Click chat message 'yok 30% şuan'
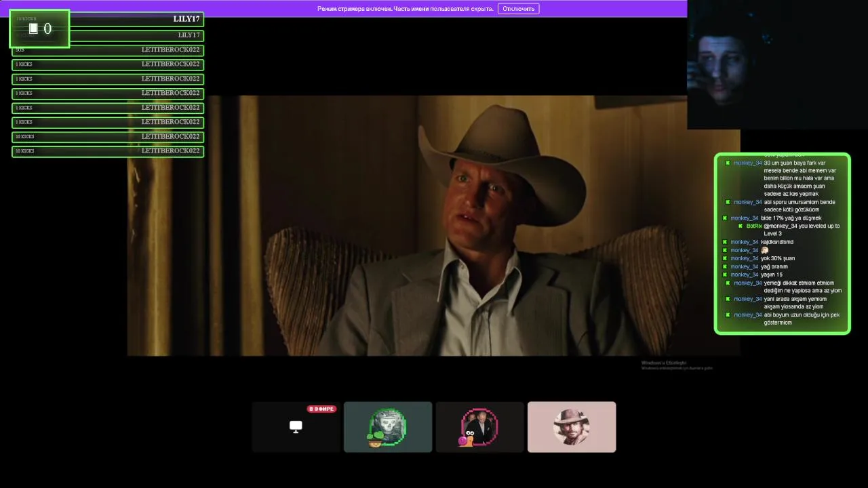The height and width of the screenshot is (488, 868). click(778, 258)
